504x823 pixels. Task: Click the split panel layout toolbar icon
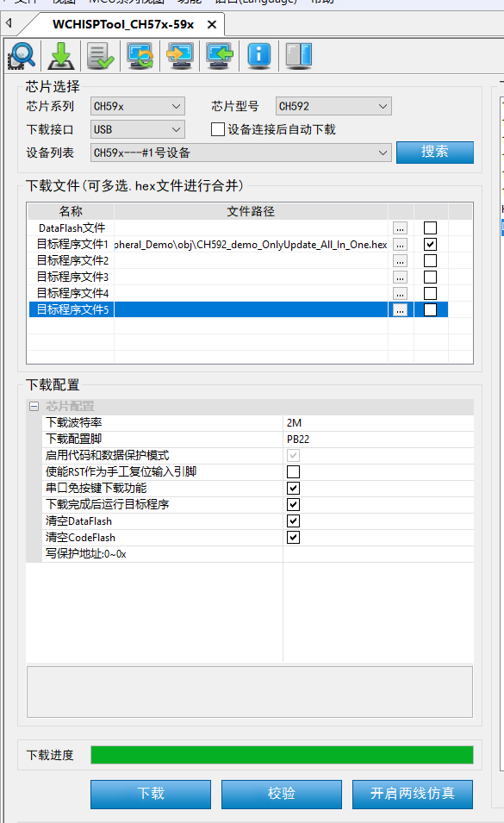pyautogui.click(x=299, y=56)
